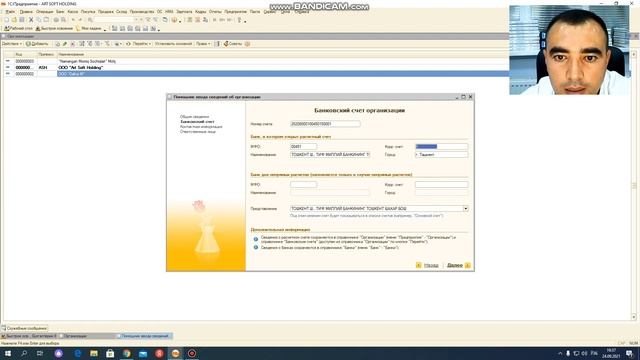Click the Save toolbar icon
This screenshot has width=640, height=360.
click(22, 20)
